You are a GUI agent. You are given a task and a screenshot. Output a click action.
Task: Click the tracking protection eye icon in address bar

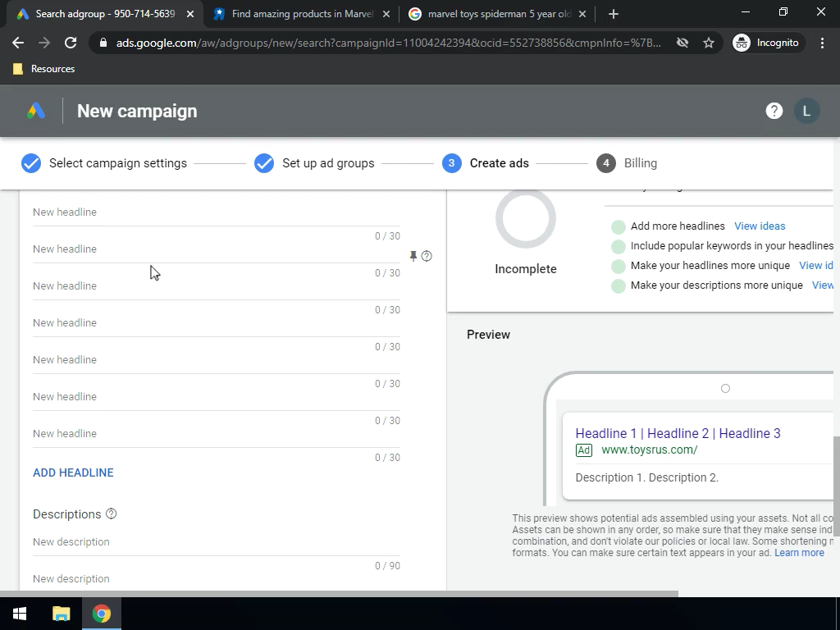[682, 43]
